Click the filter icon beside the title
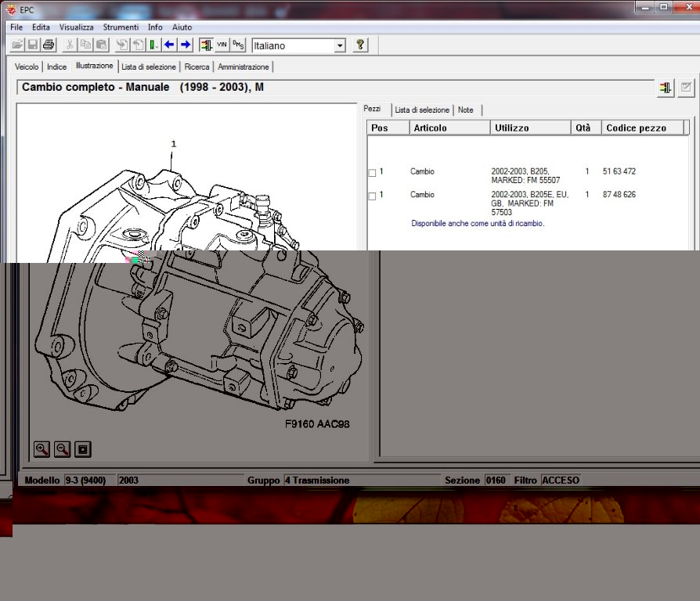The width and height of the screenshot is (700, 601). (x=666, y=88)
